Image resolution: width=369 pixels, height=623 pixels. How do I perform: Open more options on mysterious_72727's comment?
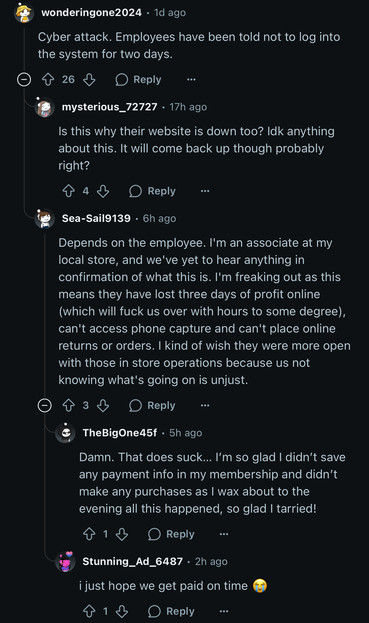pyautogui.click(x=205, y=191)
